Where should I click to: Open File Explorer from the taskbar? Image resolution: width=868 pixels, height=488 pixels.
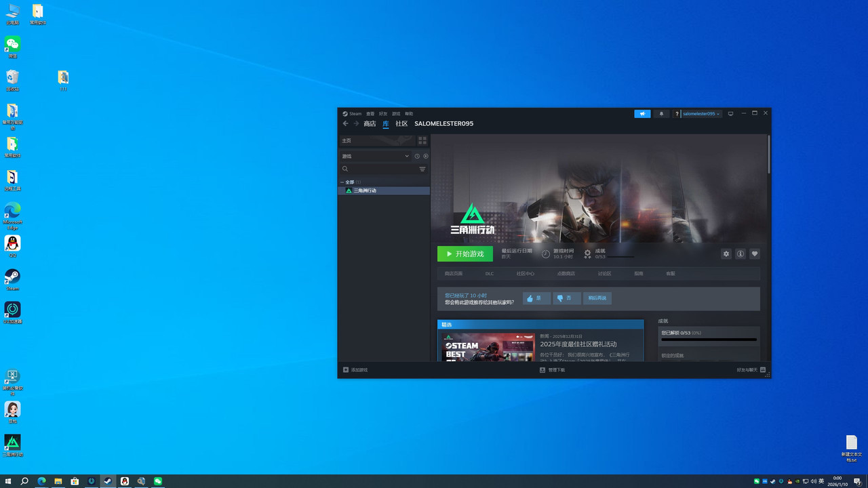(58, 481)
